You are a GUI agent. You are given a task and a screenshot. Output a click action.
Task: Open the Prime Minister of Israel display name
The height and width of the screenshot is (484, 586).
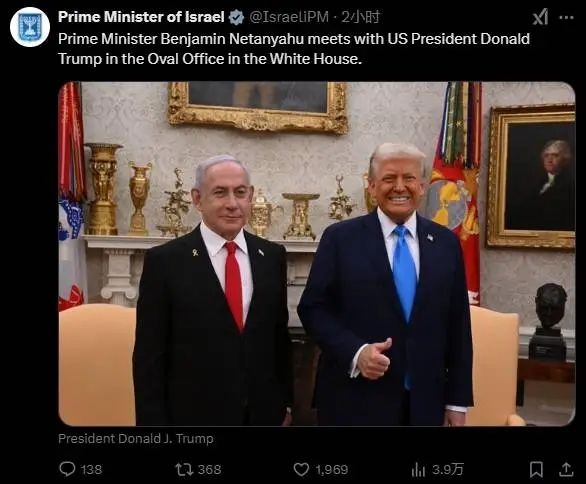tap(141, 17)
